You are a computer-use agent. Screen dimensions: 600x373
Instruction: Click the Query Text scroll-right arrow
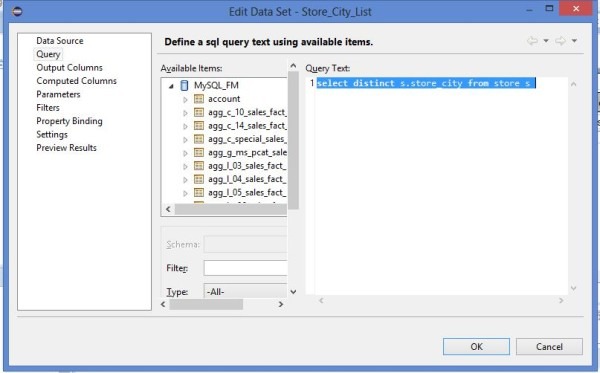[561, 301]
